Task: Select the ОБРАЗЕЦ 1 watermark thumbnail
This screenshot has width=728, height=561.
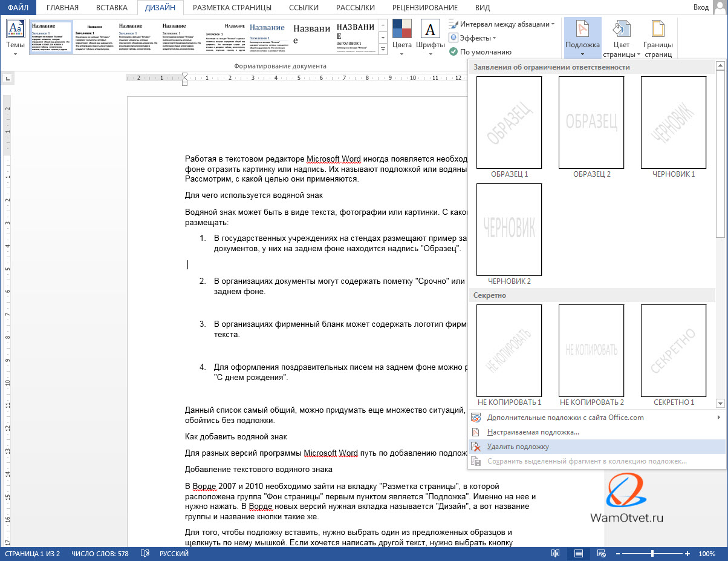Action: tap(509, 123)
